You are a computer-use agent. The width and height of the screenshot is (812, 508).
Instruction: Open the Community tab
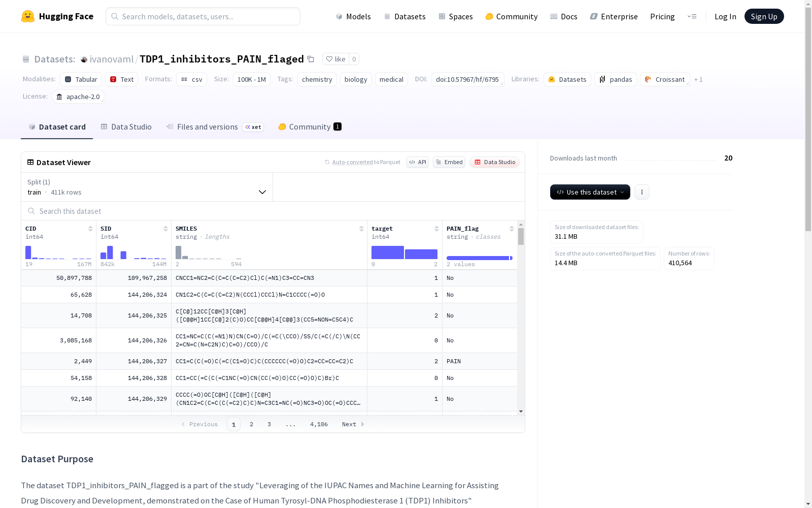pyautogui.click(x=310, y=127)
